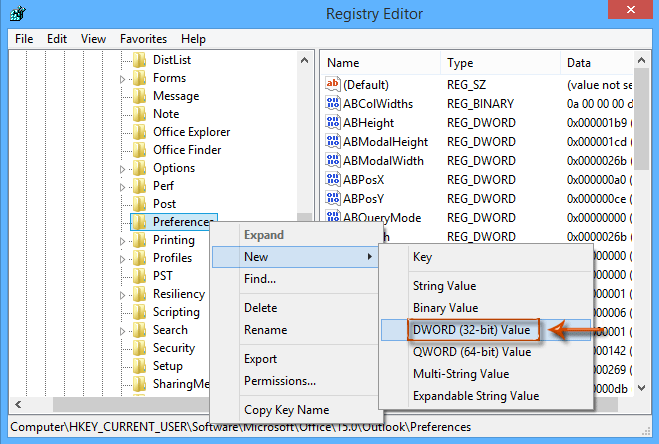Expand the Resiliency registry key
The image size is (659, 444).
(123, 294)
